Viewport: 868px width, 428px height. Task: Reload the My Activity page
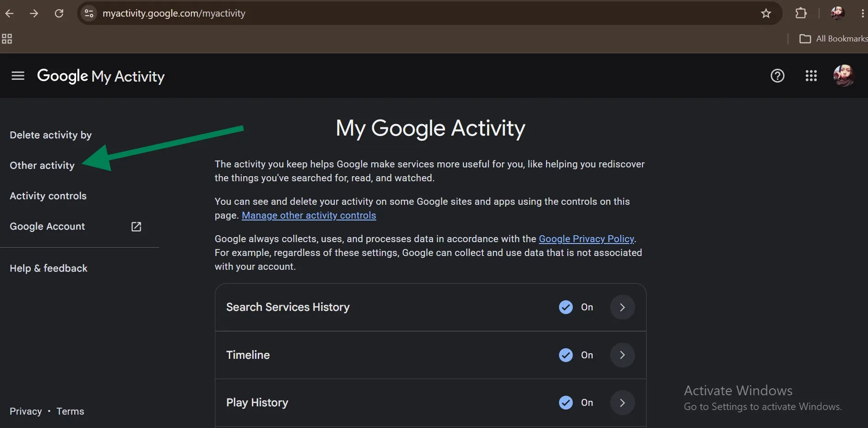pos(59,13)
